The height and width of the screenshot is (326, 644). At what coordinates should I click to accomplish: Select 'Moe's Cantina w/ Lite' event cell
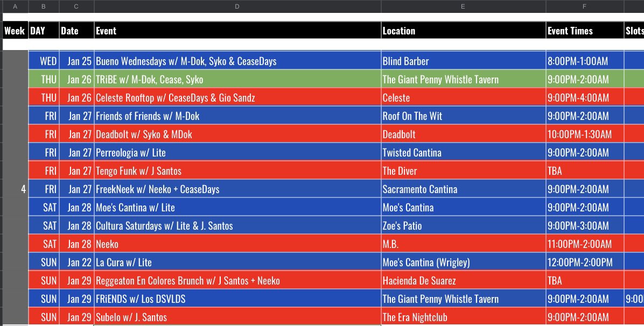point(237,207)
